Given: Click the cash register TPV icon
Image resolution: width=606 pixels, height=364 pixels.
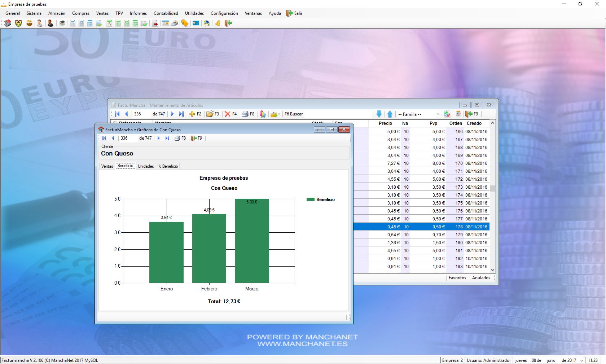Looking at the screenshot, I should [x=174, y=23].
